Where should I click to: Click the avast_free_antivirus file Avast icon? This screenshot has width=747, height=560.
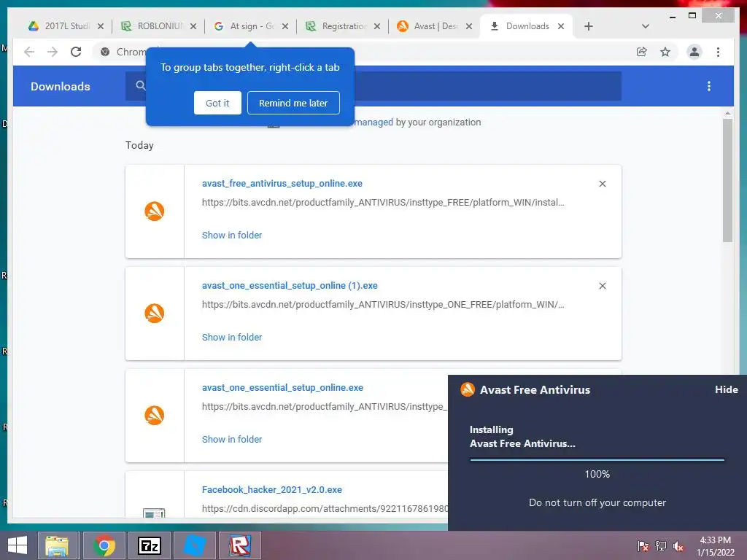pyautogui.click(x=155, y=211)
